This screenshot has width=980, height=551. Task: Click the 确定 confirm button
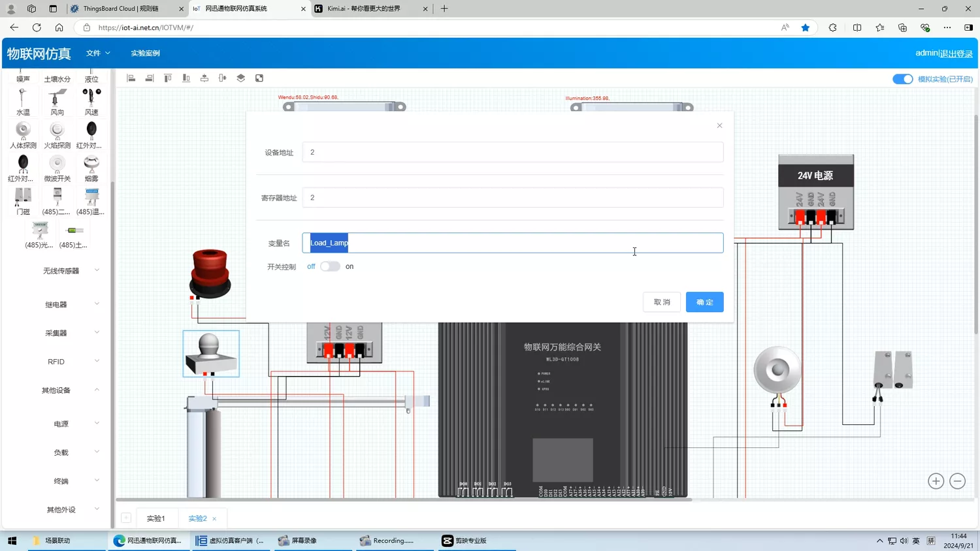704,302
